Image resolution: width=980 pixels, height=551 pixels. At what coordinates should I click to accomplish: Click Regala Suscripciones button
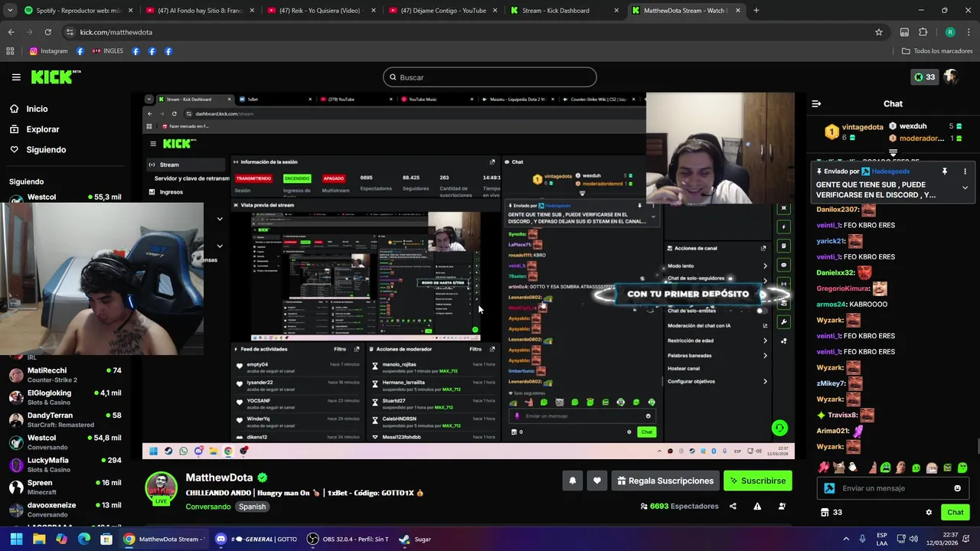point(665,481)
